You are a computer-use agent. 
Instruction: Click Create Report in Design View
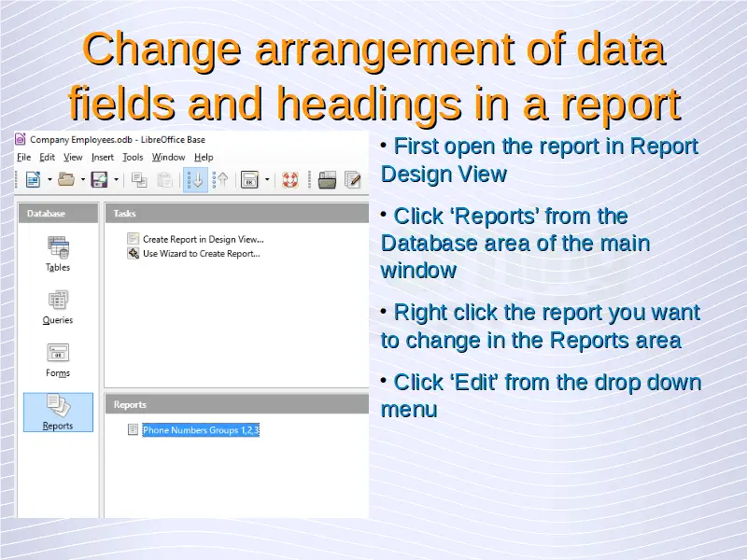[204, 239]
